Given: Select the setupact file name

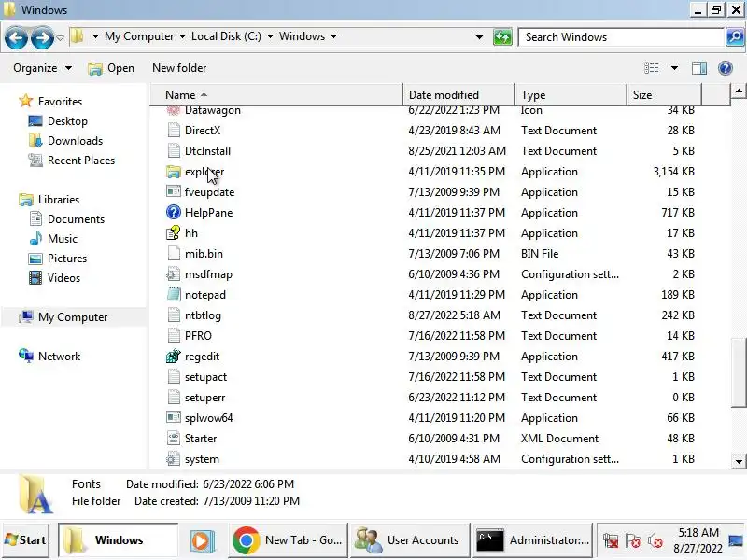Looking at the screenshot, I should (x=205, y=377).
